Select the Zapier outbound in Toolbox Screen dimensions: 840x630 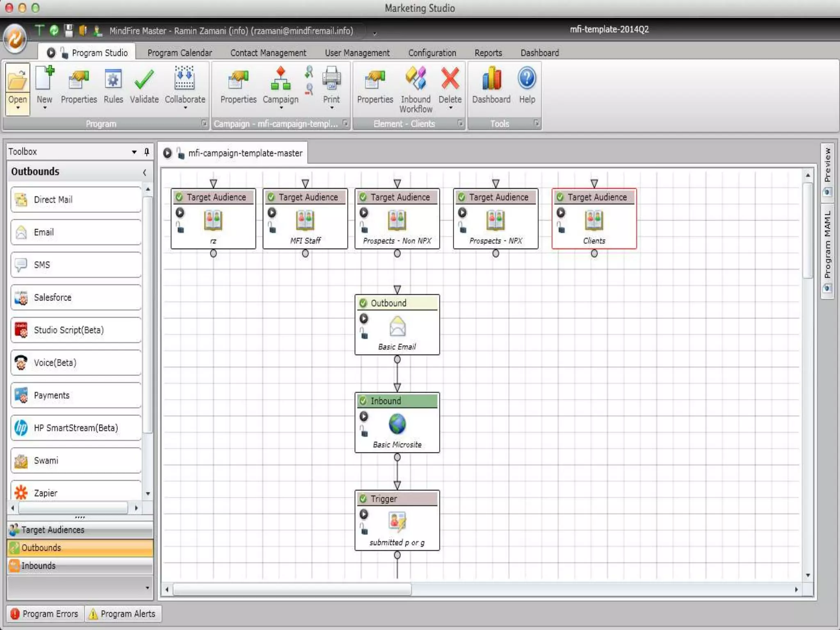(x=76, y=493)
